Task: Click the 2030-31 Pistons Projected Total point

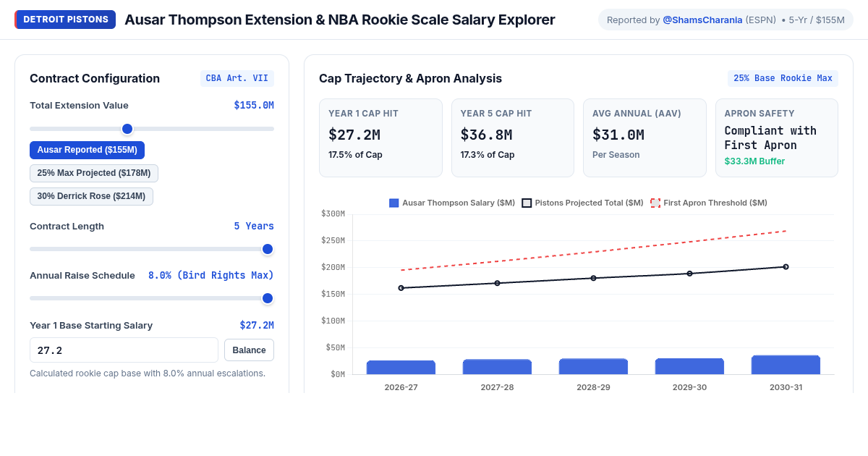Action: point(786,266)
